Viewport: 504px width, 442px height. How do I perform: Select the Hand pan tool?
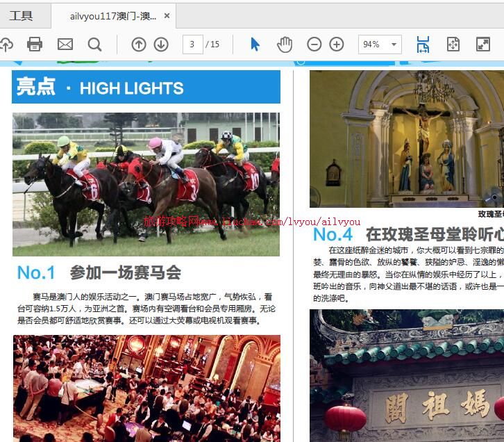(x=285, y=44)
